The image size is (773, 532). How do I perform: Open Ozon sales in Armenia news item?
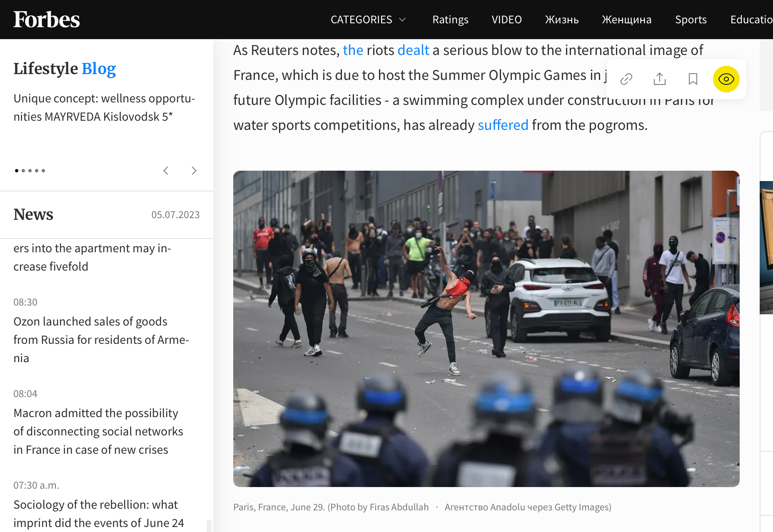(x=101, y=340)
